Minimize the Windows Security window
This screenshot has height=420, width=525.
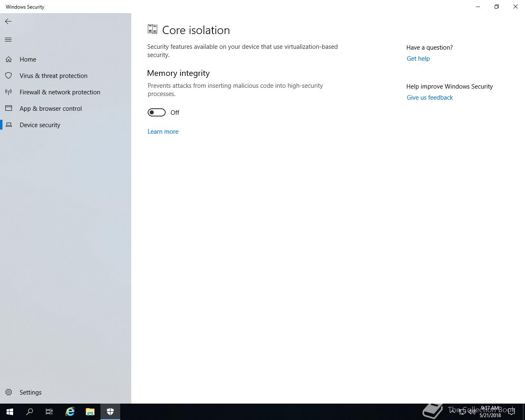pyautogui.click(x=478, y=7)
